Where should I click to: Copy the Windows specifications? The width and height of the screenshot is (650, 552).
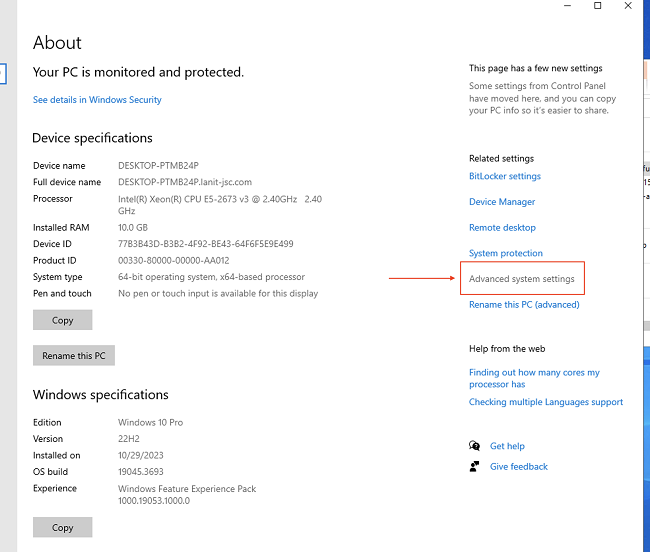63,527
